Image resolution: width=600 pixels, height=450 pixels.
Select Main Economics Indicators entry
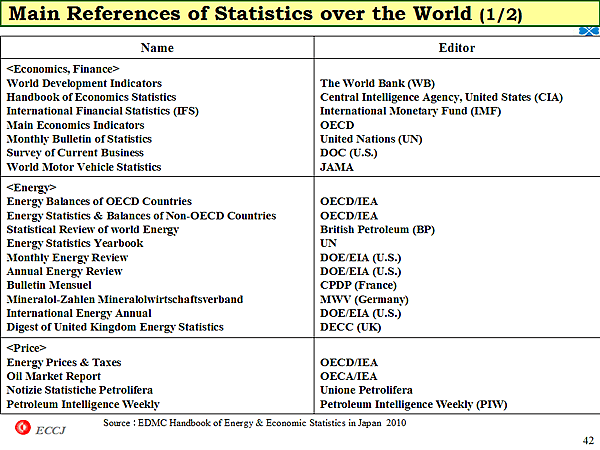[x=75, y=125]
